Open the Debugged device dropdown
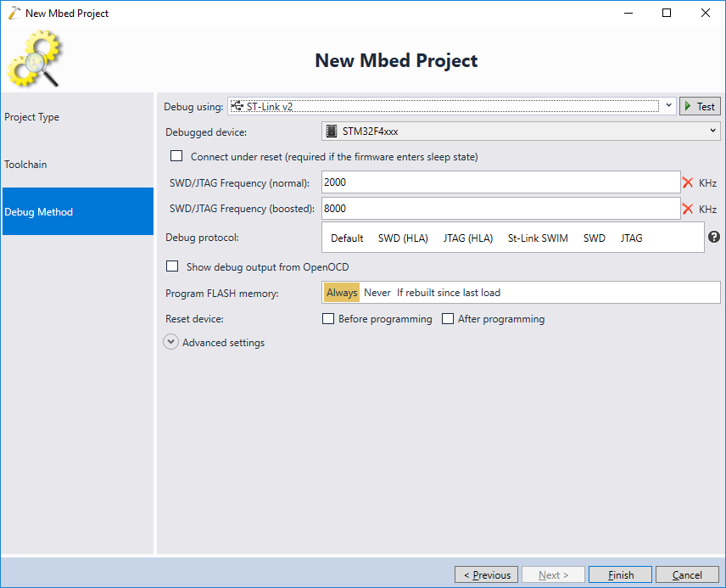This screenshot has width=726, height=588. 521,132
